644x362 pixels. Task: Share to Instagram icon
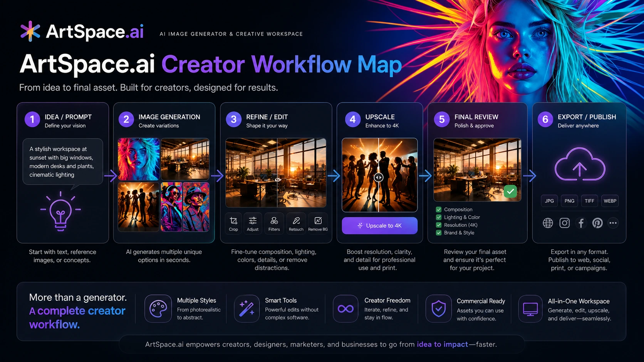pyautogui.click(x=565, y=223)
